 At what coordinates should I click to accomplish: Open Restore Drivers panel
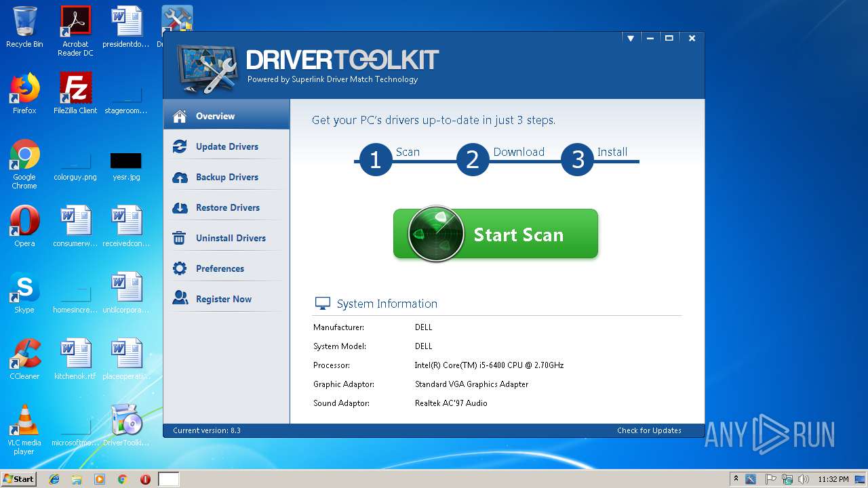[226, 207]
